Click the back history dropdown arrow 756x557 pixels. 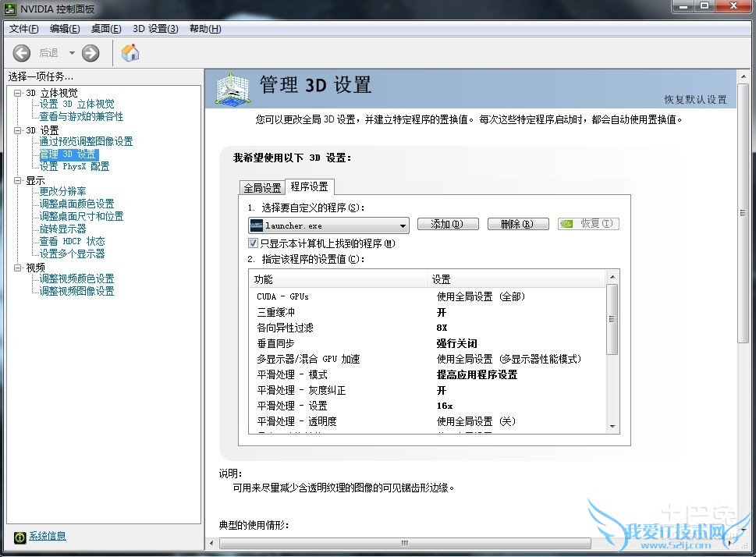pyautogui.click(x=71, y=53)
